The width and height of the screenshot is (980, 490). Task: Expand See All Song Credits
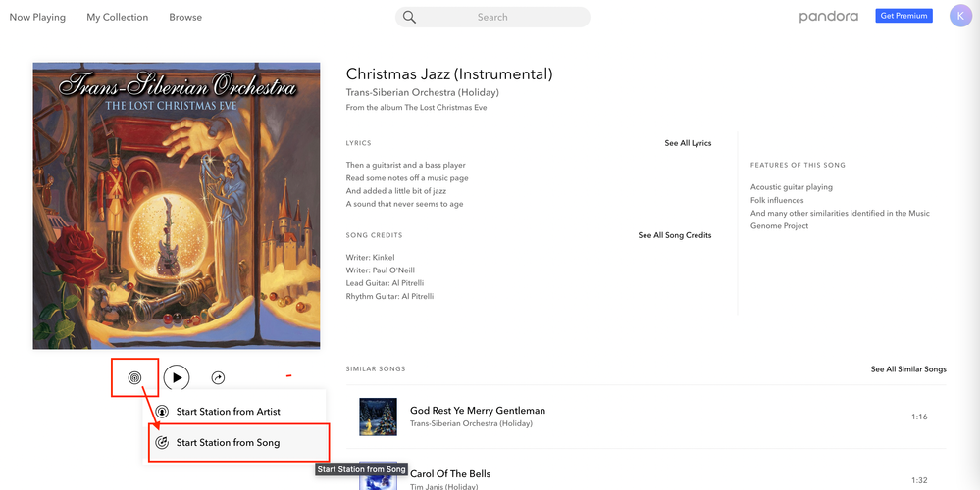coord(674,235)
